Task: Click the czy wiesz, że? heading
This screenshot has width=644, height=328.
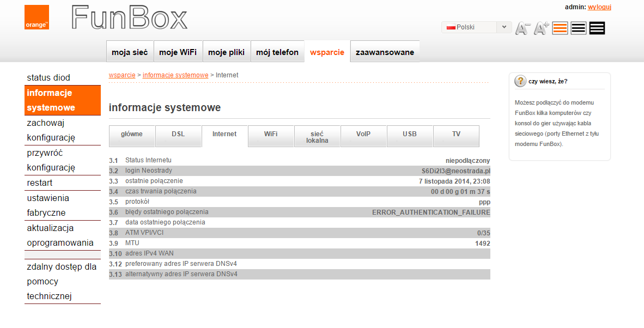Action: click(548, 81)
